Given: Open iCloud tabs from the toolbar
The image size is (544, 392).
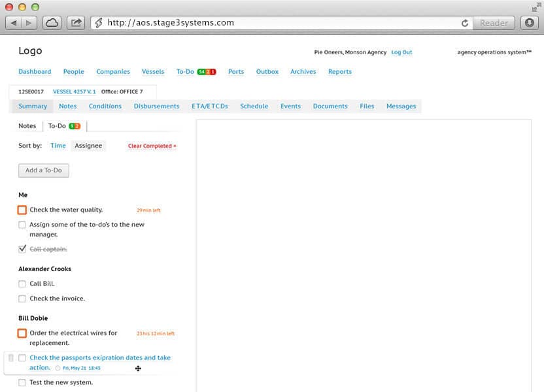Looking at the screenshot, I should tap(52, 22).
